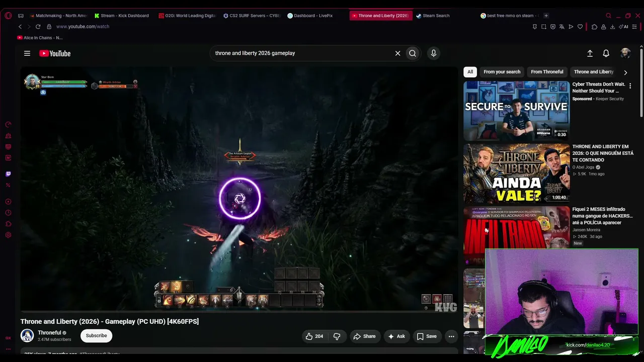Open the Opera GX main menu
Viewport: 644px width, 362px height.
coord(8,16)
